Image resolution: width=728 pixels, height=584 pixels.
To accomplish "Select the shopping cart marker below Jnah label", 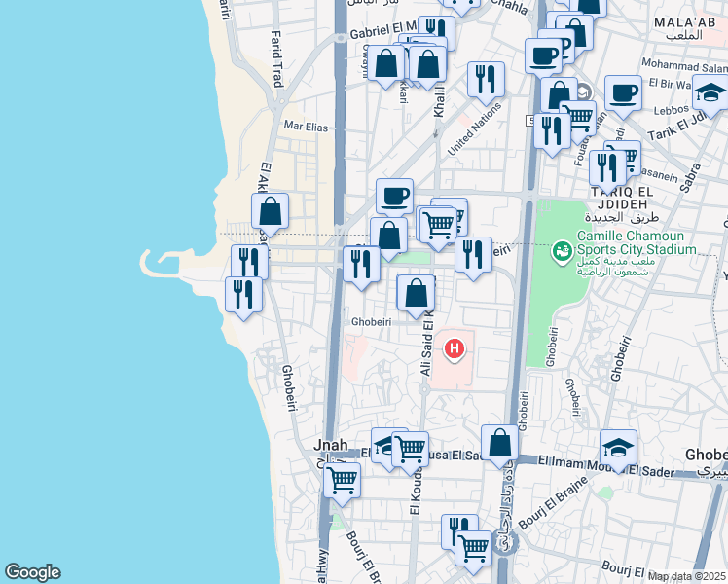I will click(x=342, y=480).
